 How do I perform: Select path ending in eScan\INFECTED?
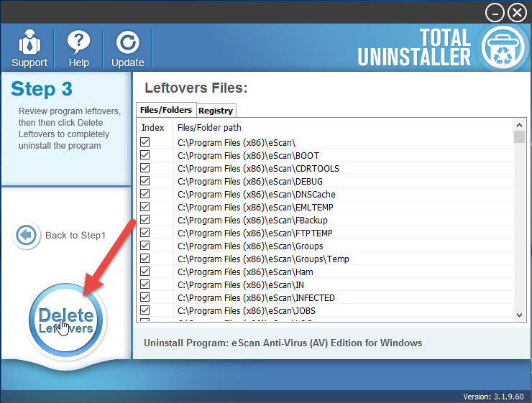point(256,298)
